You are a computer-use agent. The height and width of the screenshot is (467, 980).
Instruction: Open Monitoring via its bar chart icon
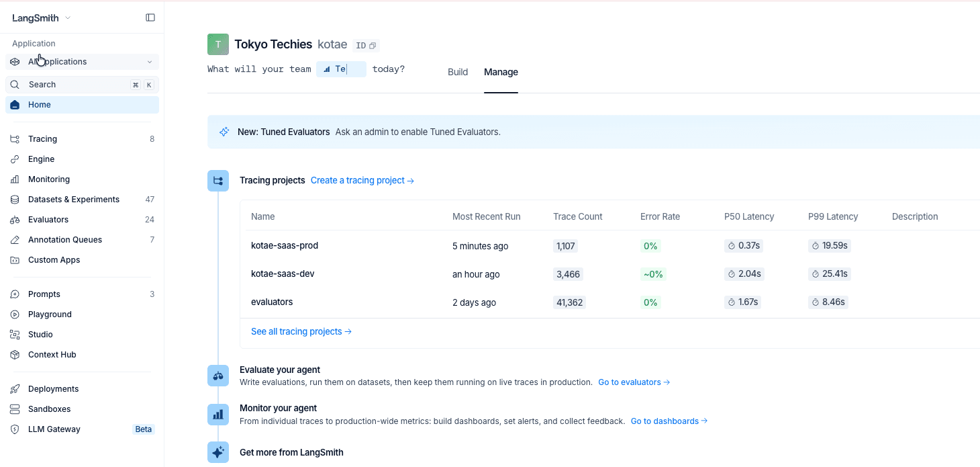pos(15,179)
